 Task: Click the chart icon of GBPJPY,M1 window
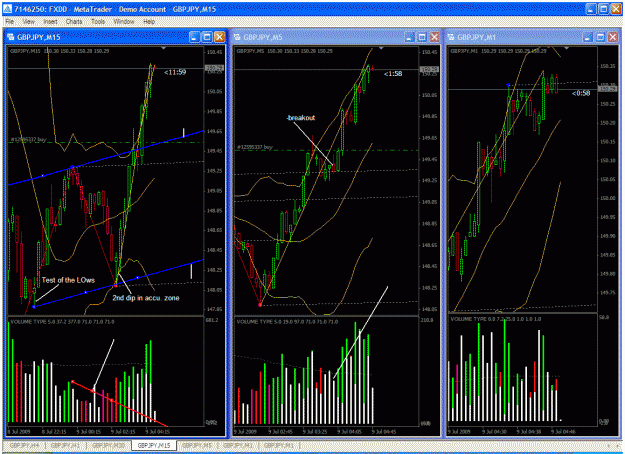(x=451, y=37)
